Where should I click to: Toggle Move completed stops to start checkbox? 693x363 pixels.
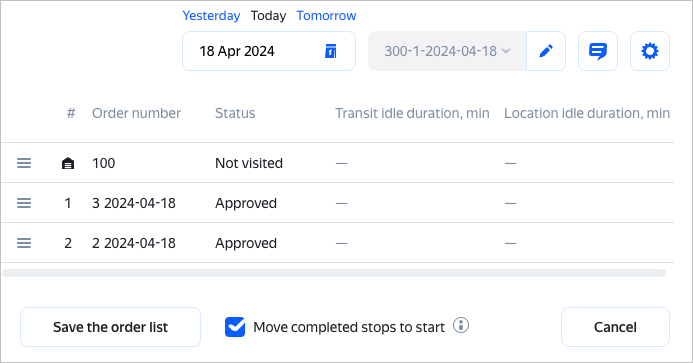[x=235, y=327]
